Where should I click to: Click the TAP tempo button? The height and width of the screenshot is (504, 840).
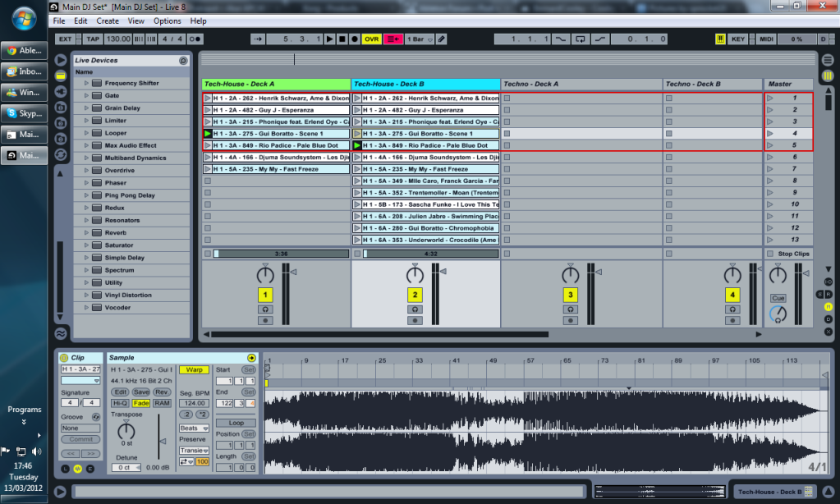(x=94, y=39)
